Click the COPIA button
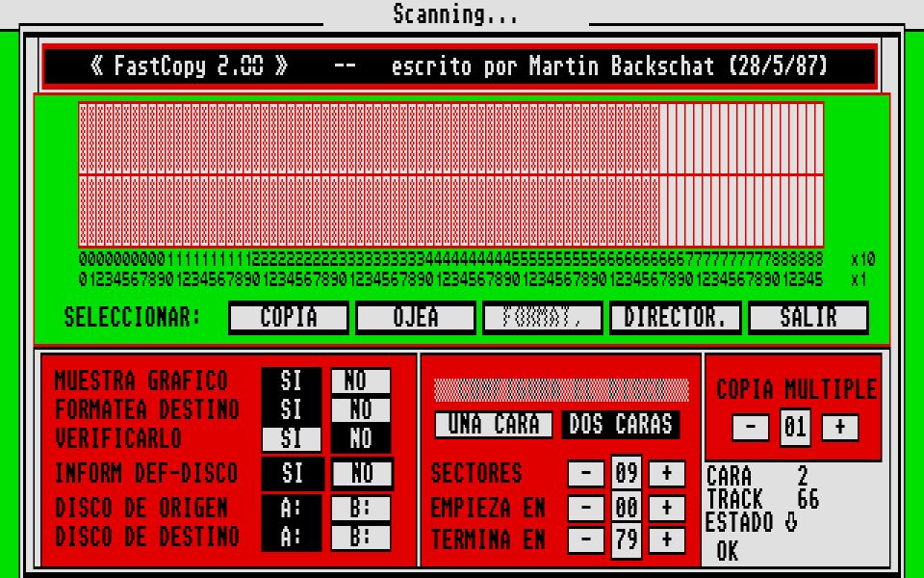Viewport: 924px width, 578px height. coord(289,317)
